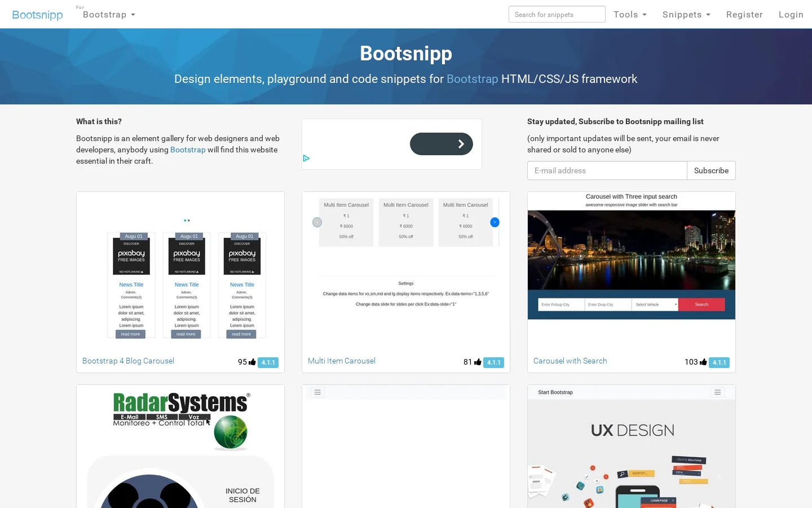
Task: Click the second News Title in blog preview
Action: (187, 285)
